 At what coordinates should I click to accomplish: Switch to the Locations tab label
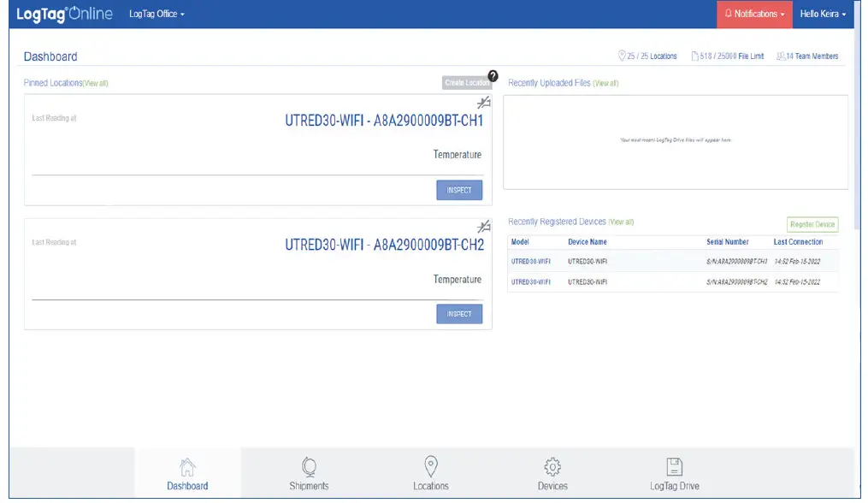pos(431,486)
